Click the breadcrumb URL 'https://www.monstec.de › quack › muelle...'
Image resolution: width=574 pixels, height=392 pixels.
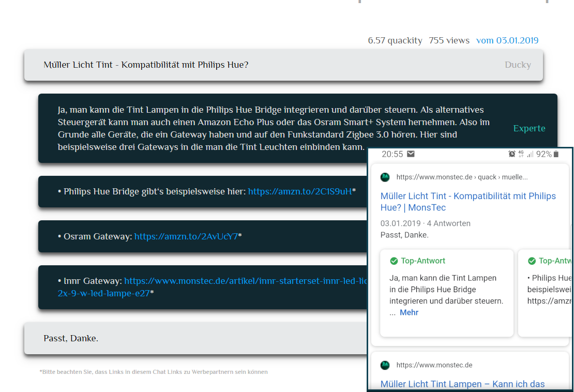tap(462, 177)
